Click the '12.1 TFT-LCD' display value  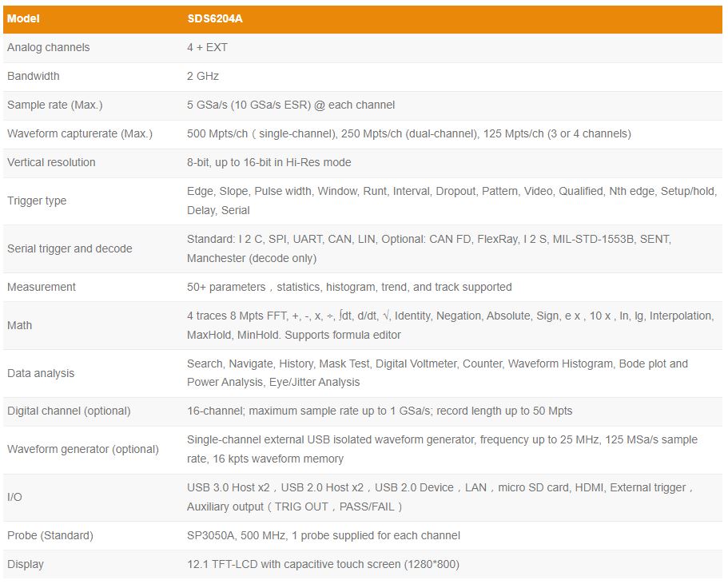(323, 565)
